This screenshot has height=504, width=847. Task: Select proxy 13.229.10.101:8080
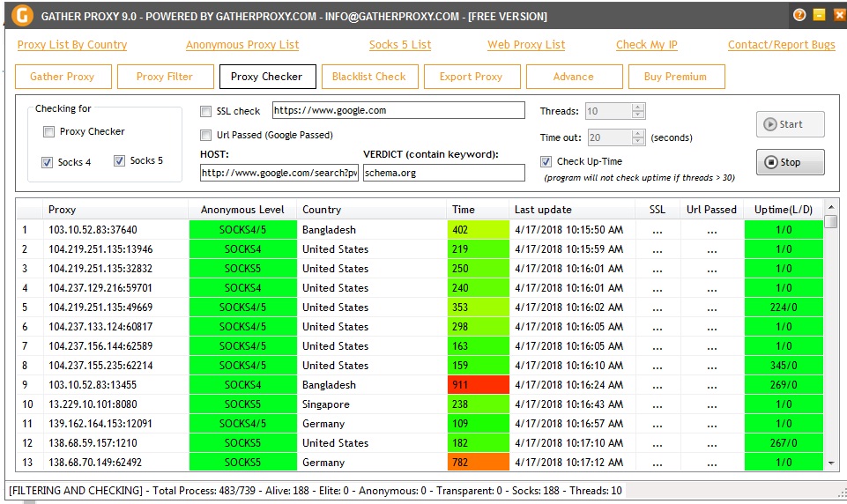[x=93, y=404]
